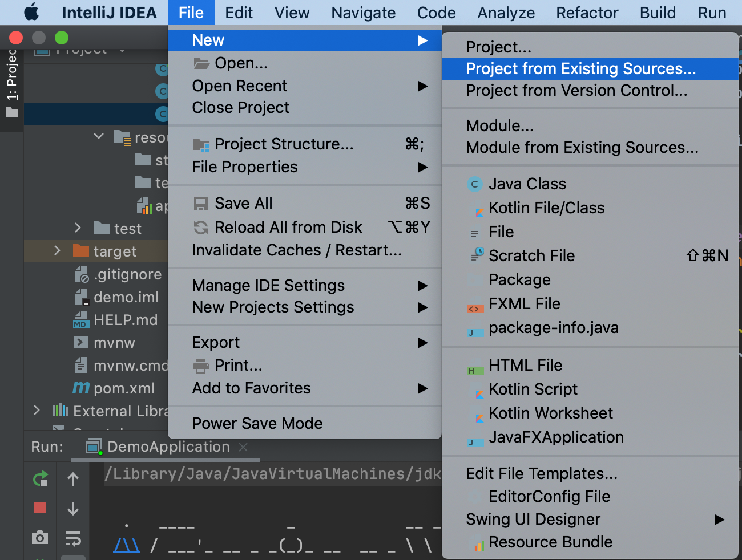
Task: Select mvnw in project tree
Action: pos(114,343)
